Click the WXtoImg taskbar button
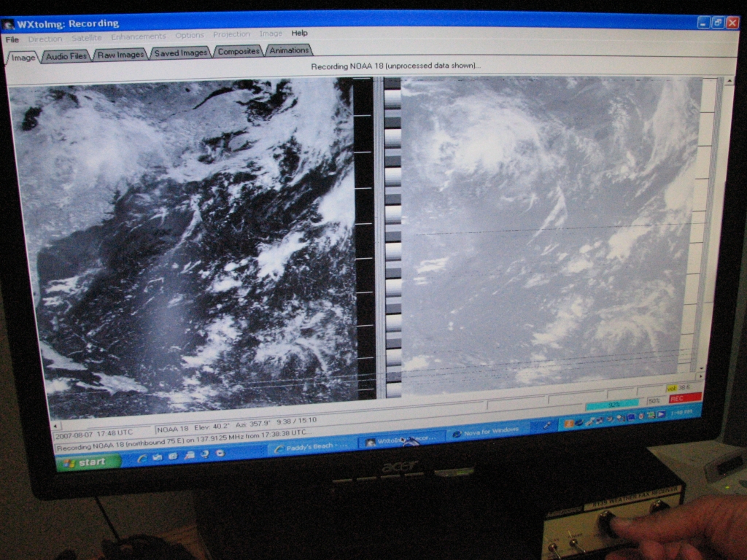The height and width of the screenshot is (560, 747). (402, 440)
